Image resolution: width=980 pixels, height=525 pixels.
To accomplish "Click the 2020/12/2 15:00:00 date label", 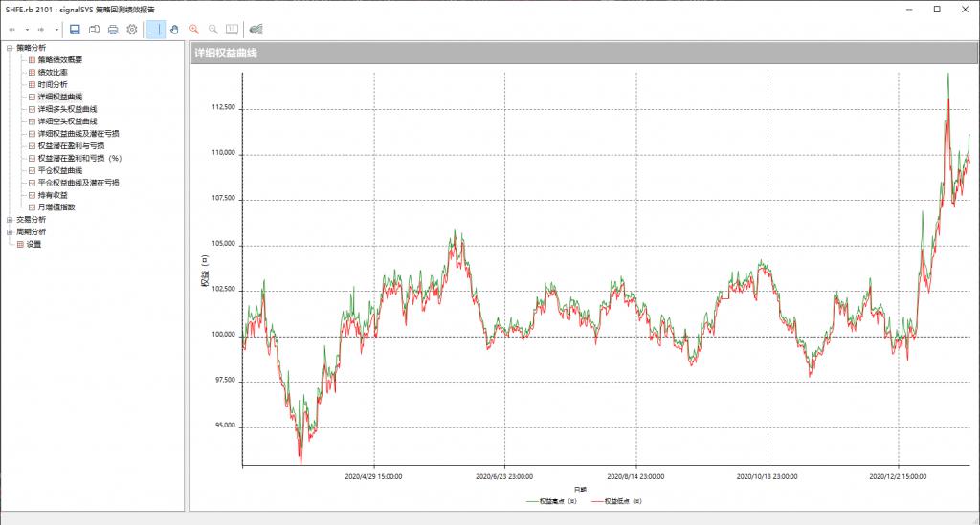I will pyautogui.click(x=898, y=477).
